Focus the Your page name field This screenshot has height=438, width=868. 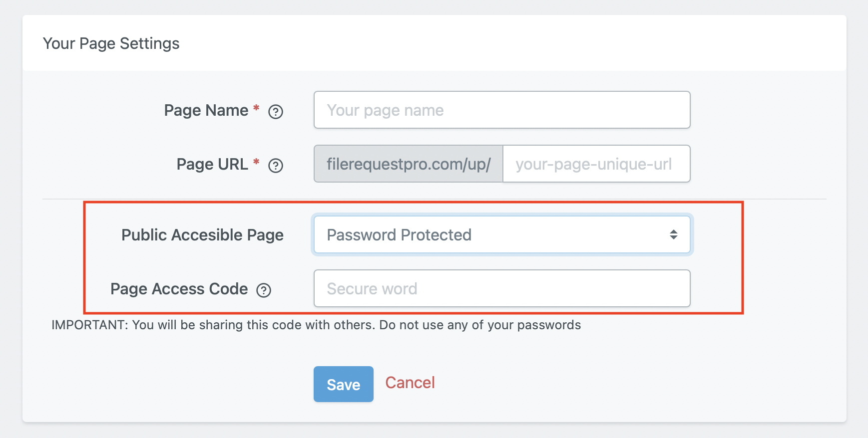coord(502,110)
